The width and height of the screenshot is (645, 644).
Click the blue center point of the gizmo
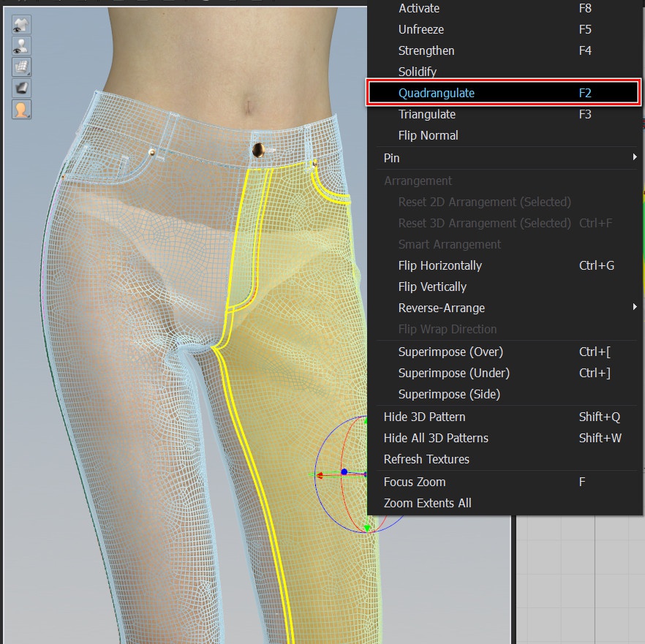click(344, 472)
